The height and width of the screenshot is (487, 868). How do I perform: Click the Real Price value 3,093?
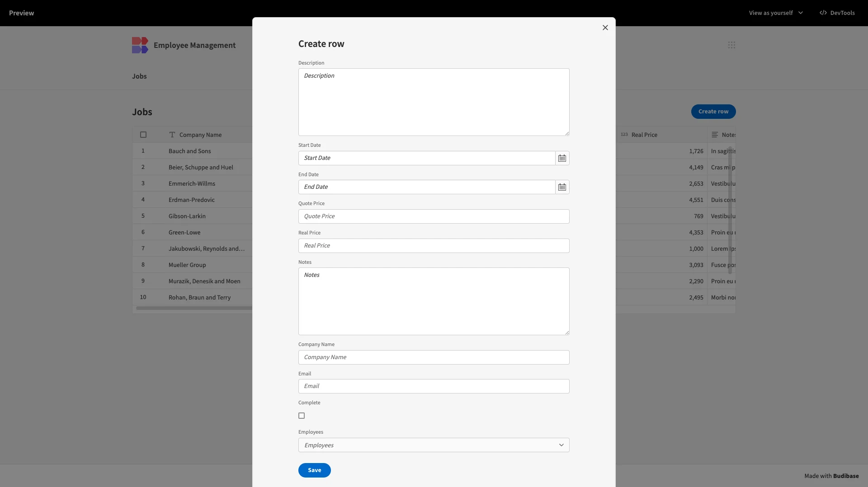coord(696,265)
